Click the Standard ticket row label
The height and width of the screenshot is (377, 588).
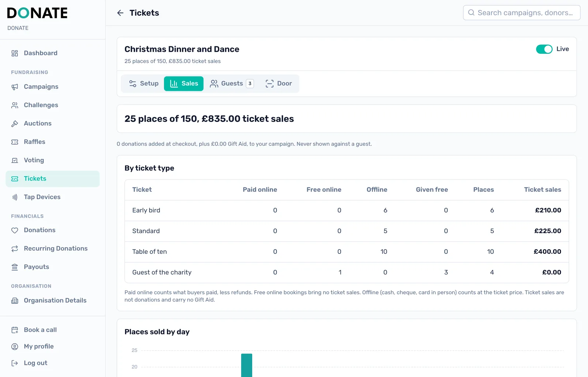[146, 231]
